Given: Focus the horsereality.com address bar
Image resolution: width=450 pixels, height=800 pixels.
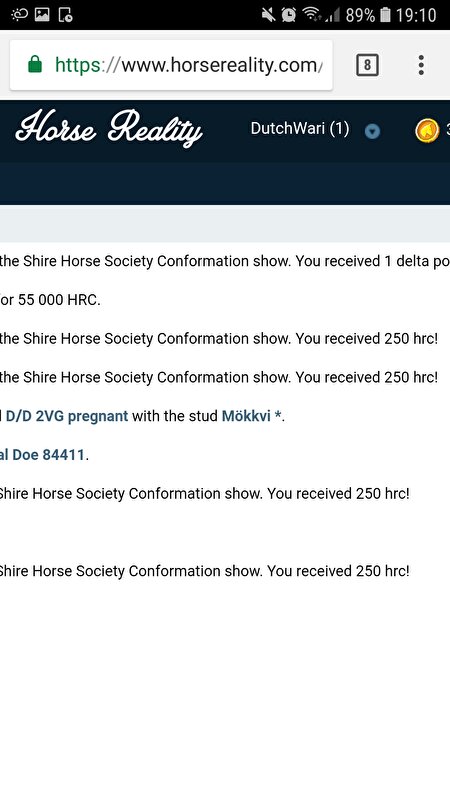Looking at the screenshot, I should click(x=171, y=65).
